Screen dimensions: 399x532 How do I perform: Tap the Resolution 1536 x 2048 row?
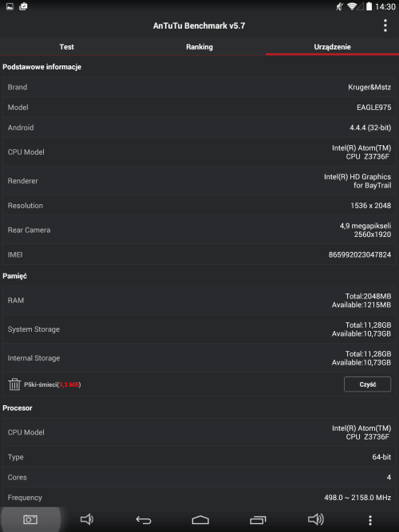pyautogui.click(x=199, y=205)
